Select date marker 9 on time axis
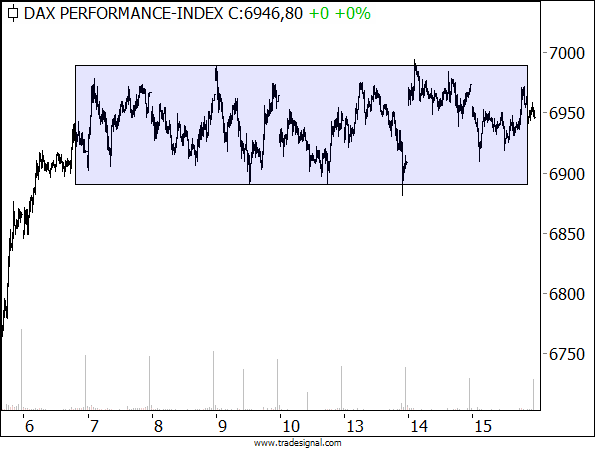This screenshot has height=450, width=595. (x=222, y=426)
